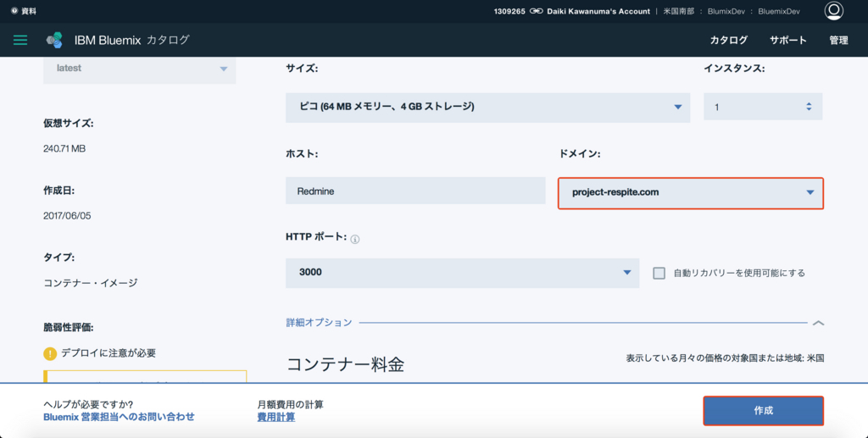Open the 費用計算 link
868x438 pixels.
[x=275, y=417]
